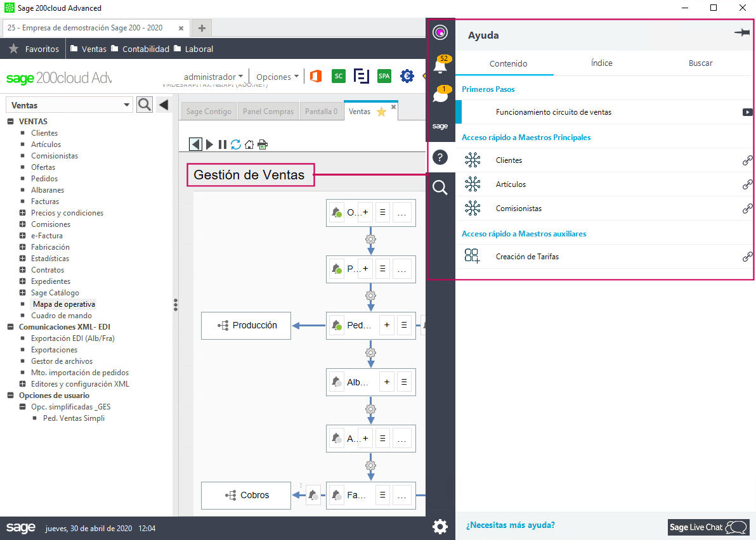Switch to the Sage Contigo tab
The height and width of the screenshot is (540, 756).
coord(209,112)
